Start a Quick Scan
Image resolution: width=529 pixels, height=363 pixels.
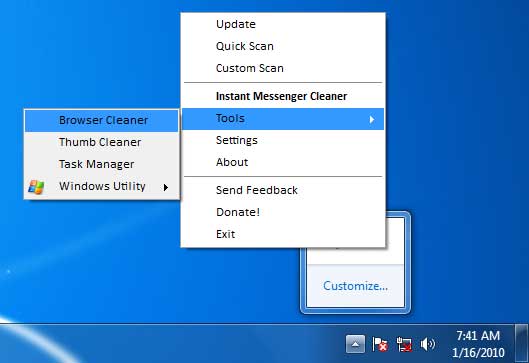click(x=283, y=46)
